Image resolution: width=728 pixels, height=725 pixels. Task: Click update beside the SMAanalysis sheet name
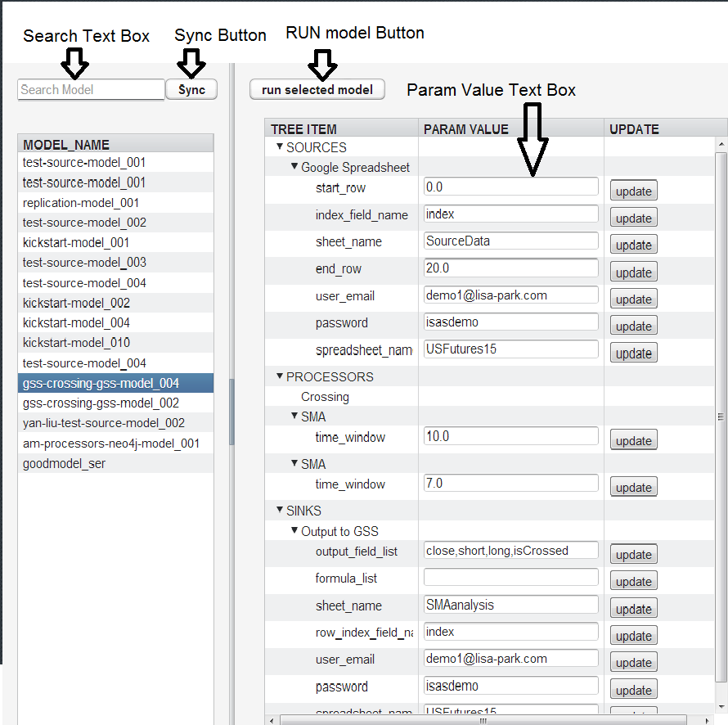(633, 608)
